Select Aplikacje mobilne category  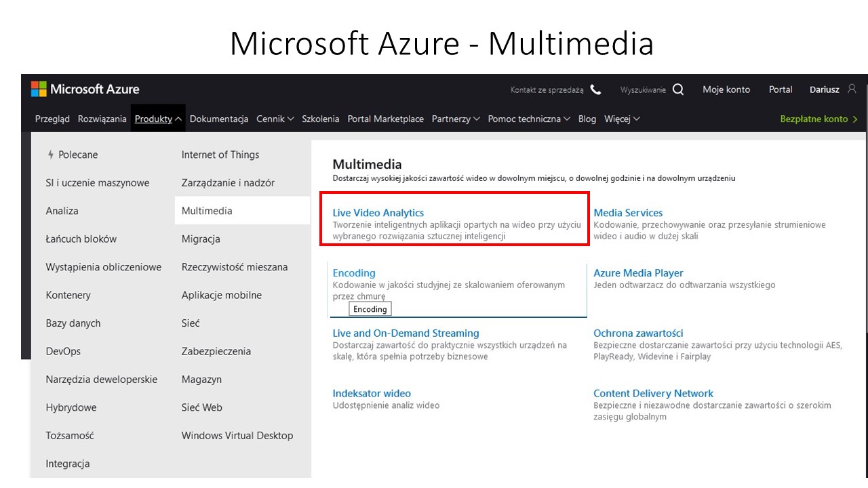[222, 296]
